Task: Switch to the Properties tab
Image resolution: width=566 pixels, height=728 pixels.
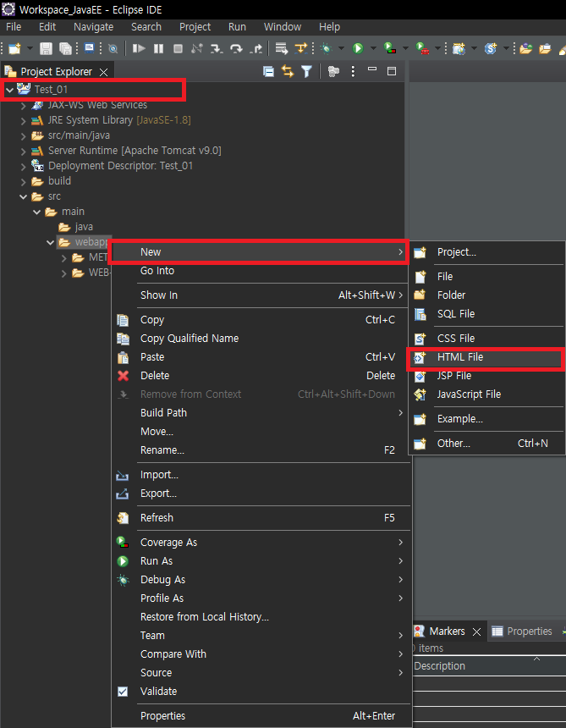Action: point(522,631)
